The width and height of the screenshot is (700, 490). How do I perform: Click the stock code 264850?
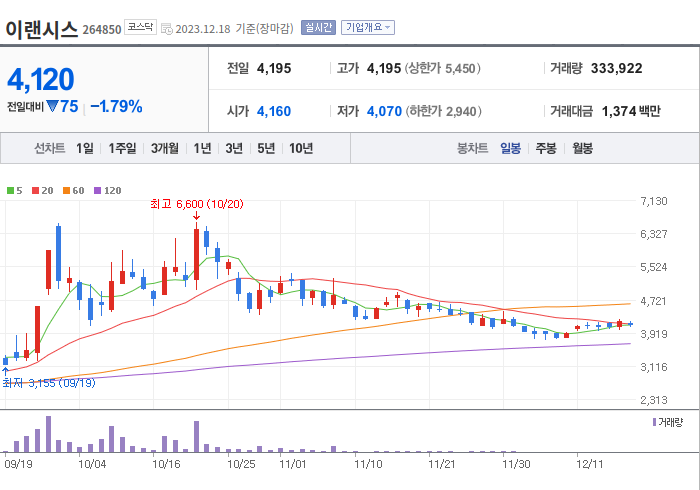click(102, 29)
